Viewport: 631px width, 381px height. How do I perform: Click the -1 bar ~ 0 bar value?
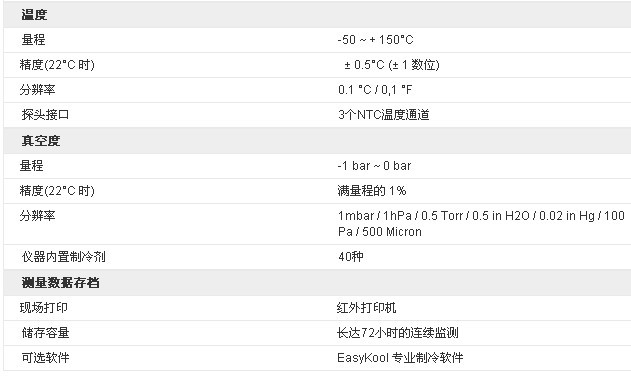coord(374,166)
